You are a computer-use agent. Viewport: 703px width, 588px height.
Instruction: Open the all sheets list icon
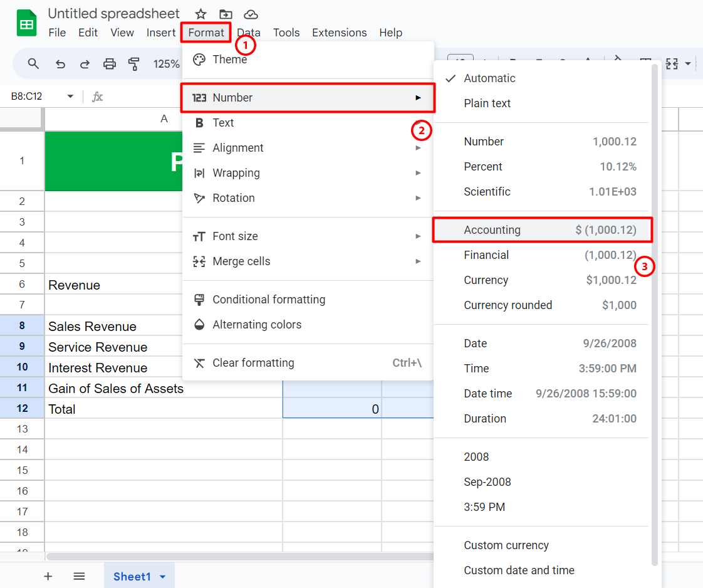point(80,576)
